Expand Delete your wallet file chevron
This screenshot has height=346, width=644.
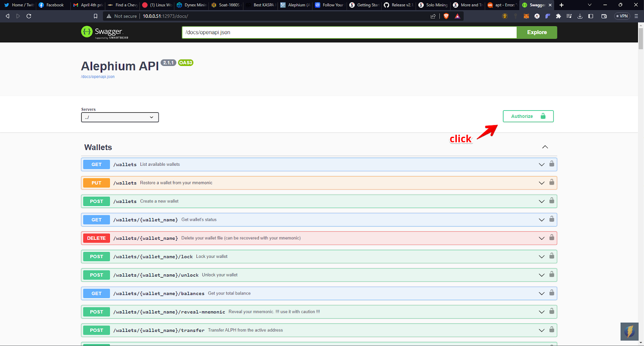point(542,238)
